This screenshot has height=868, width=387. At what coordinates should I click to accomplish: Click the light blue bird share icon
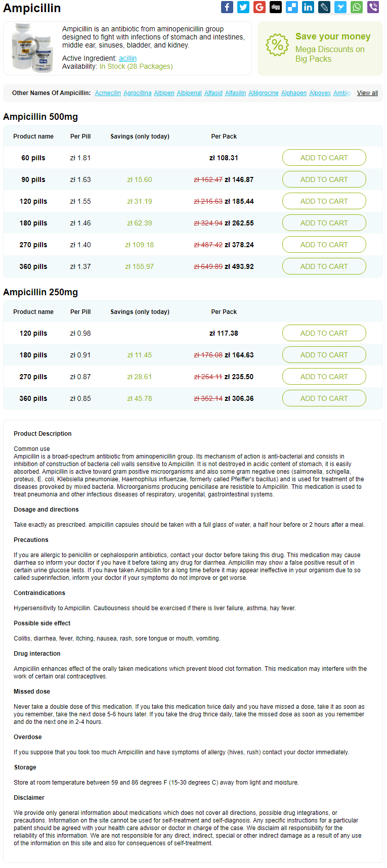[x=340, y=7]
